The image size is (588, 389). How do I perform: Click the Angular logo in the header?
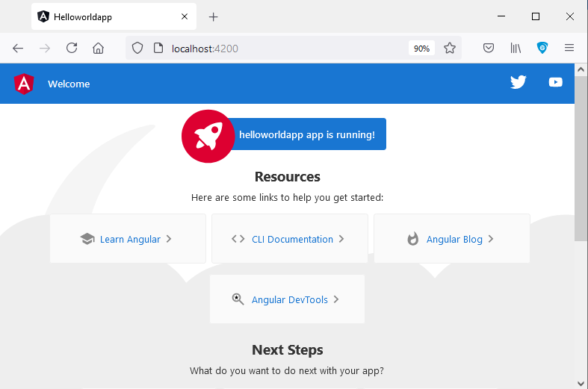tap(24, 84)
